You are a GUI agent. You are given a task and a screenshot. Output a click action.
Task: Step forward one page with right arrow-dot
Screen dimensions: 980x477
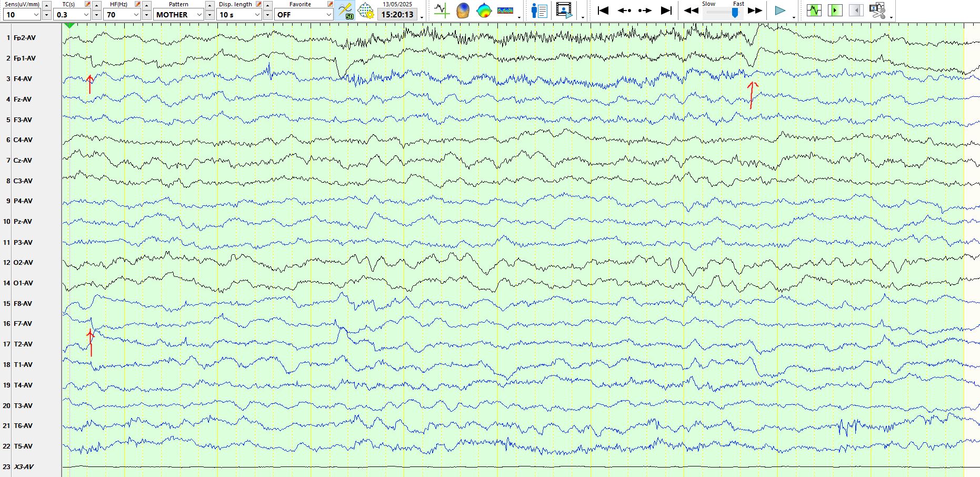coord(645,11)
